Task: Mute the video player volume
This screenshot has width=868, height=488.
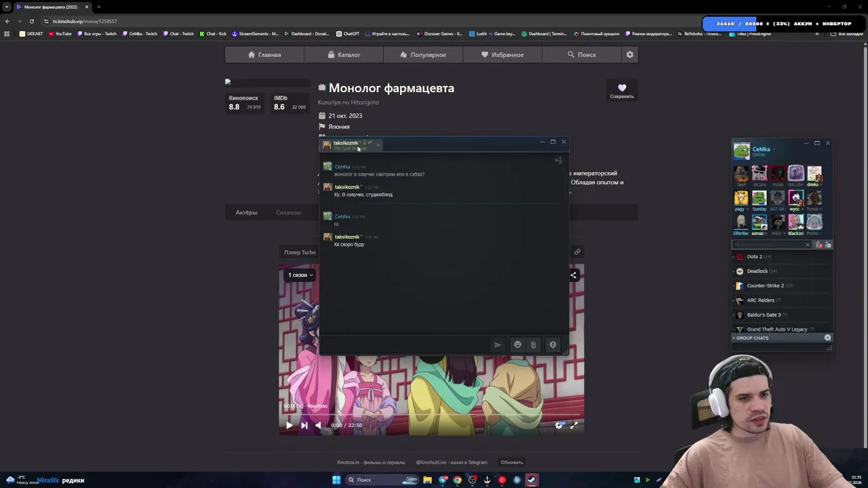Action: click(x=318, y=426)
